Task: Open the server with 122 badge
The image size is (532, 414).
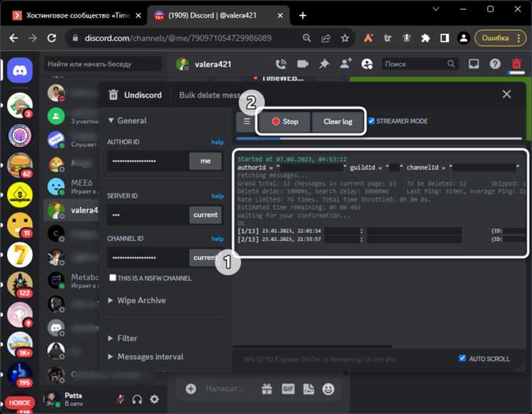Action: tap(20, 284)
